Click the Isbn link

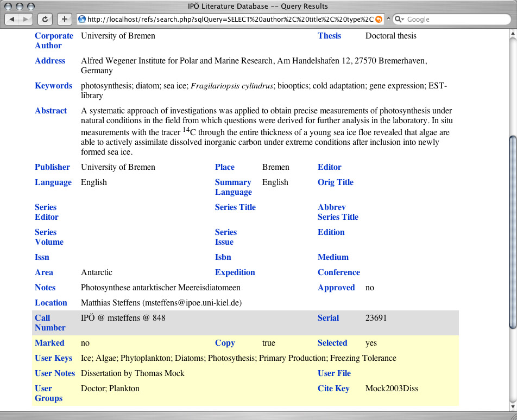223,258
